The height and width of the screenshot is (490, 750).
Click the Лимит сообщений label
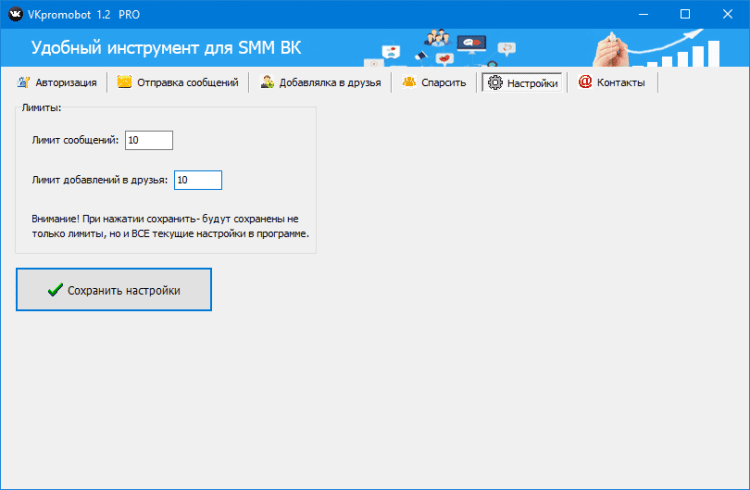click(75, 140)
